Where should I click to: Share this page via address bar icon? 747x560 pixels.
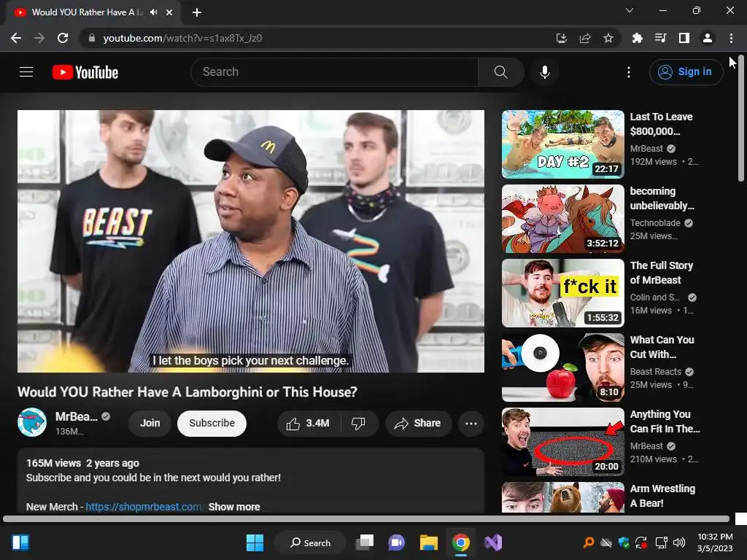585,38
